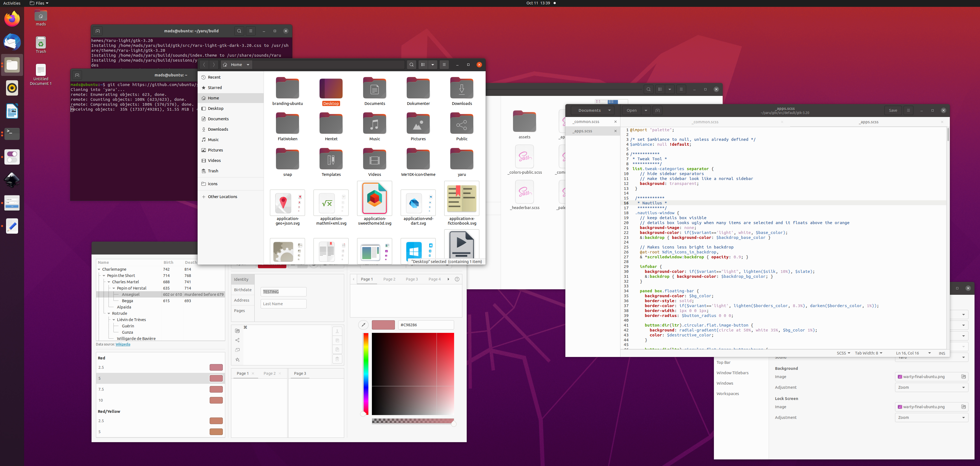Viewport: 980px width, 466px height.
Task: Open the Rhythmbox icon in the dock
Action: 12,88
